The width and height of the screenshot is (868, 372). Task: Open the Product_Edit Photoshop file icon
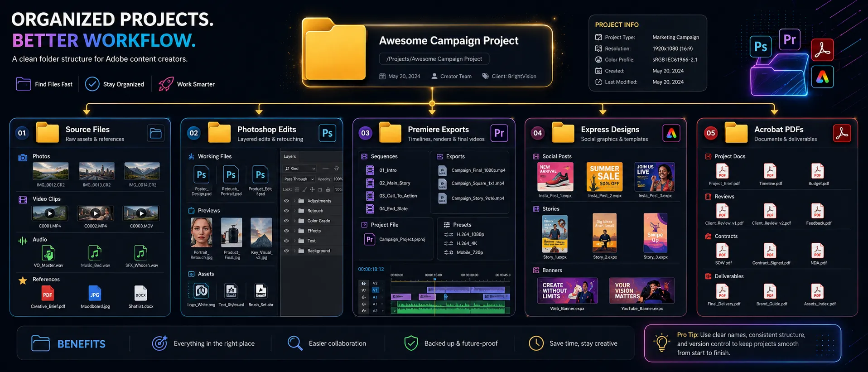[x=260, y=175]
